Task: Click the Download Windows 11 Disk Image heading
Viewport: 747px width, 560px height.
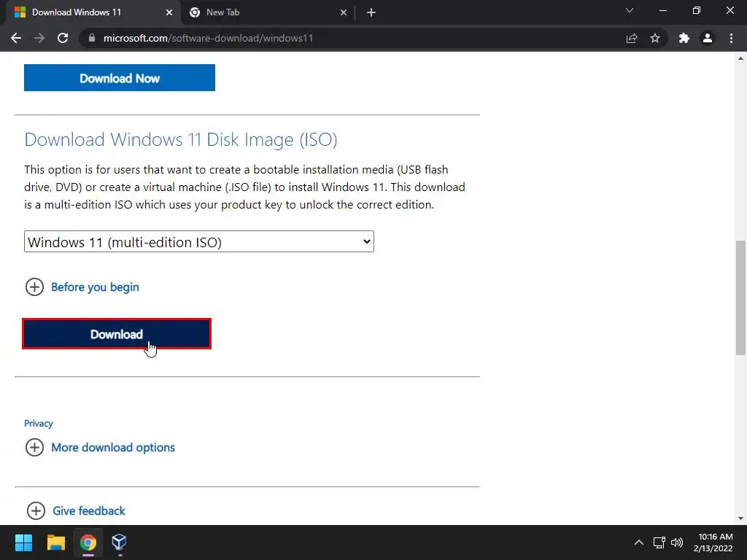Action: (x=181, y=139)
